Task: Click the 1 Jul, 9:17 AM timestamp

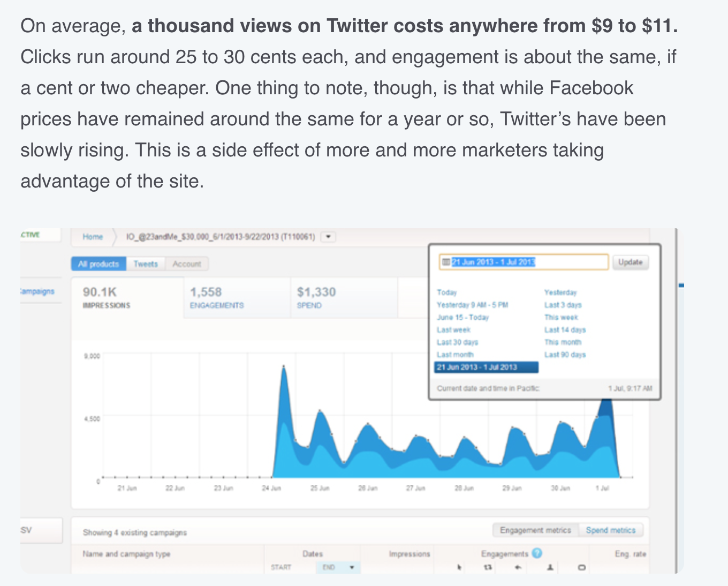Action: click(630, 388)
